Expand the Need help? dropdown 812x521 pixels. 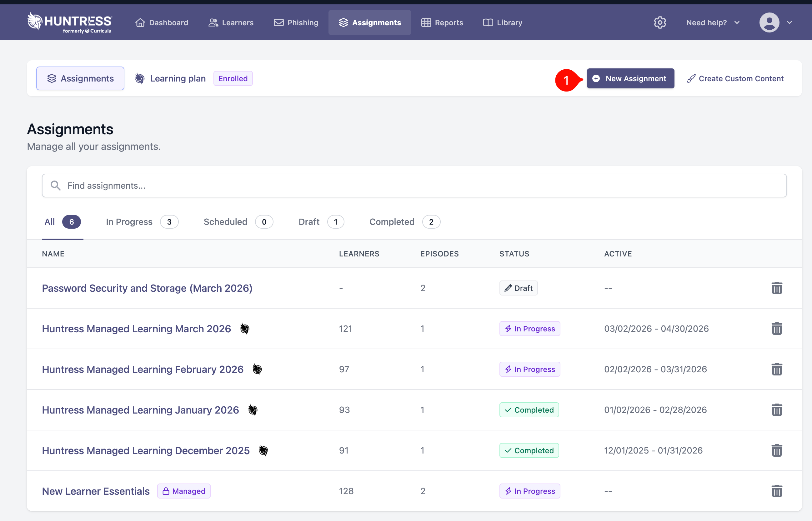(713, 23)
